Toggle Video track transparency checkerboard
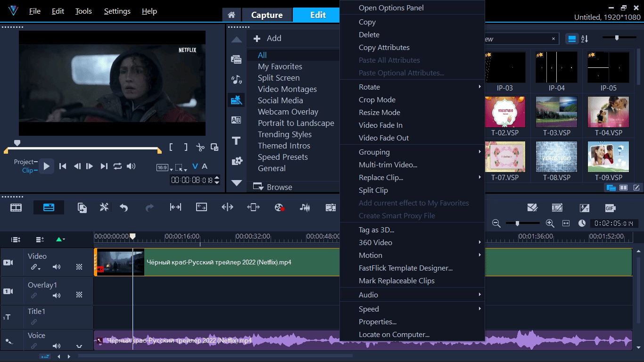Image resolution: width=644 pixels, height=362 pixels. tap(79, 267)
